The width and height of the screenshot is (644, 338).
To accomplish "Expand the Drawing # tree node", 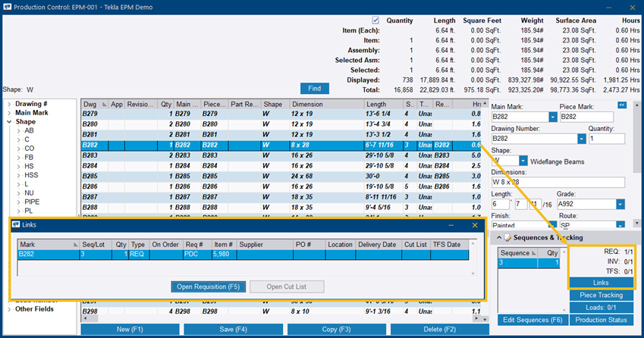I will tap(9, 104).
